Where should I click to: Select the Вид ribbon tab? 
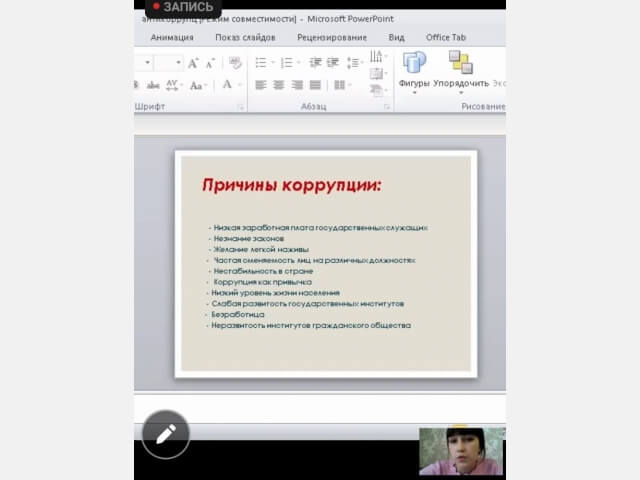(x=396, y=38)
